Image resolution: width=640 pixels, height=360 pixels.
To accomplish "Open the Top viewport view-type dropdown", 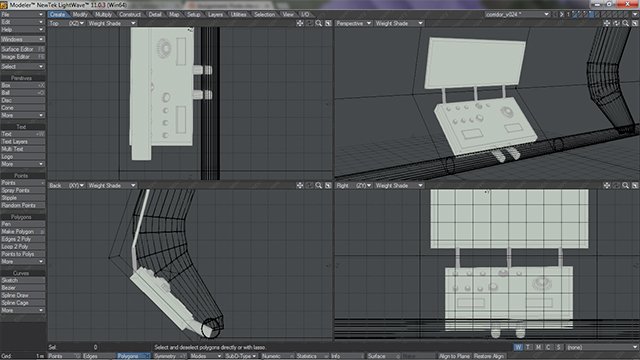I will pos(67,23).
